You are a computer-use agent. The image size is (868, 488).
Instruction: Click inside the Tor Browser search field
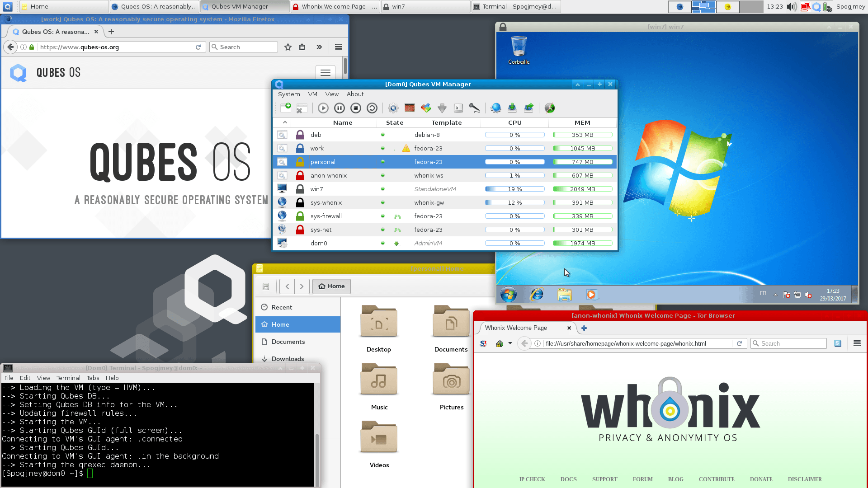788,343
